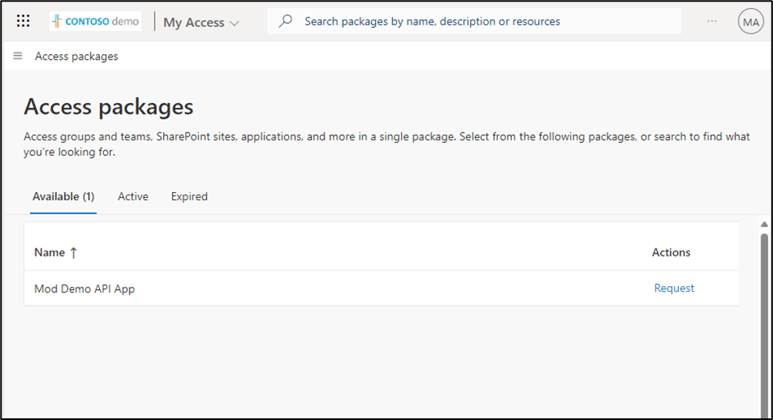Open the ellipsis more options menu
Screen dimensions: 773x420
tap(712, 21)
